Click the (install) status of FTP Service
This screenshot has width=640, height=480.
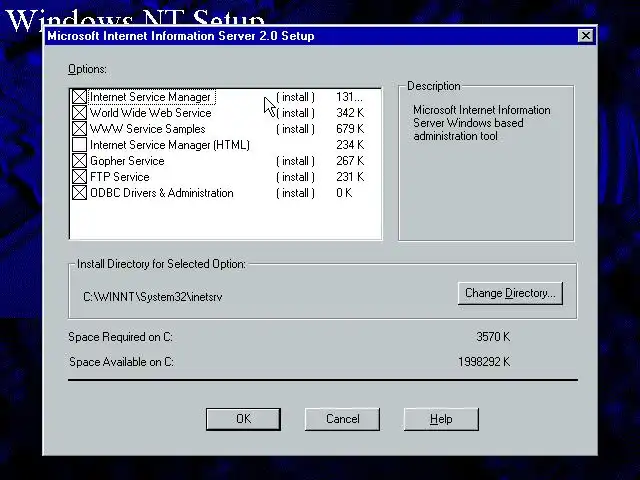[x=296, y=177]
